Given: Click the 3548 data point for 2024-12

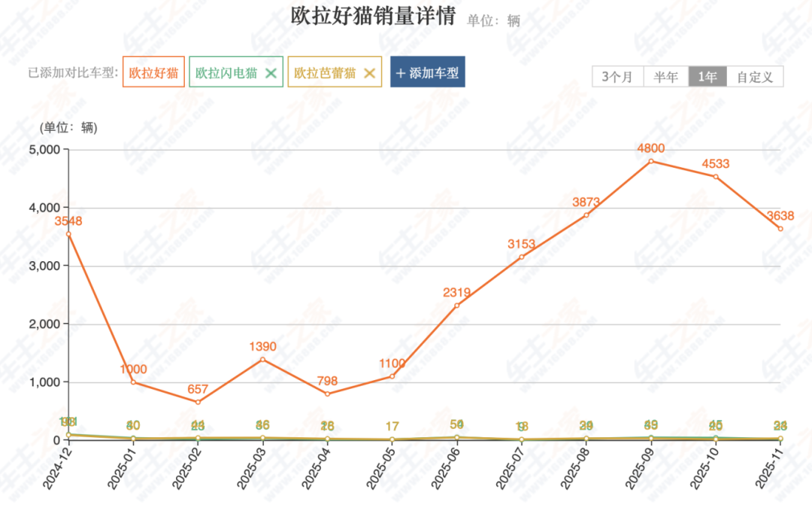Looking at the screenshot, I should [68, 234].
